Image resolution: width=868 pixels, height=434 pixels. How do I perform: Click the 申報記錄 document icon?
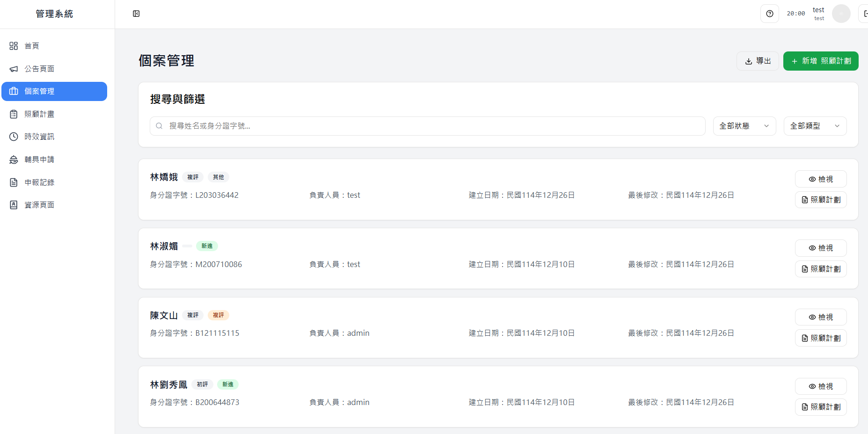[14, 182]
